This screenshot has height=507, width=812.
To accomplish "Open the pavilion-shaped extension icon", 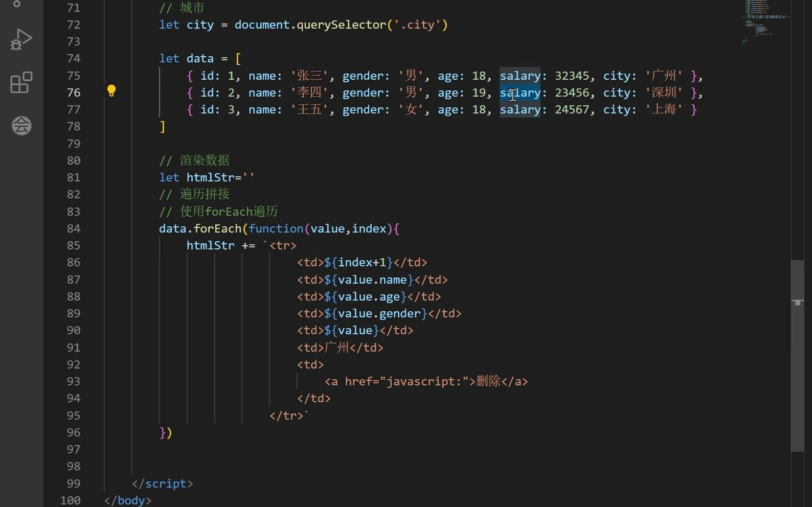I will coord(21,125).
